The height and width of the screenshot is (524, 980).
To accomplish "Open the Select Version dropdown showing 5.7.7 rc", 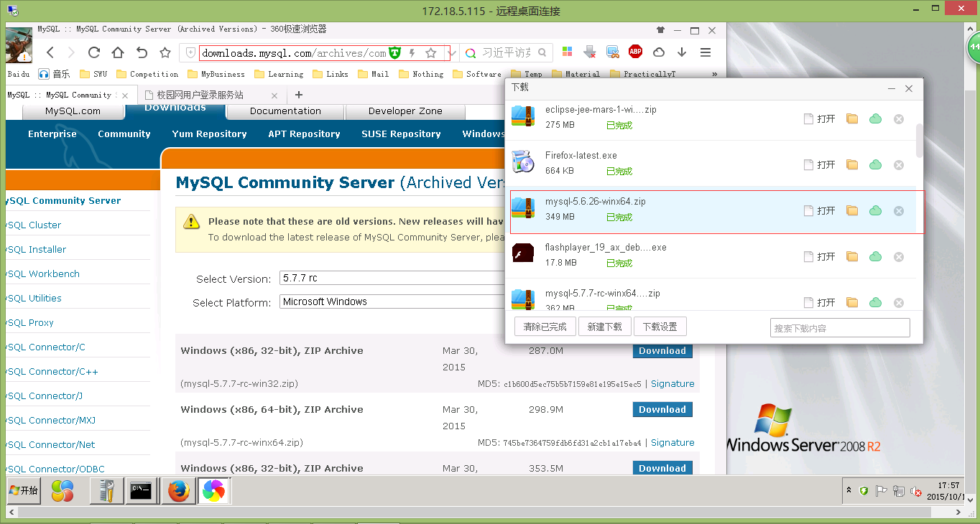I will tap(392, 278).
